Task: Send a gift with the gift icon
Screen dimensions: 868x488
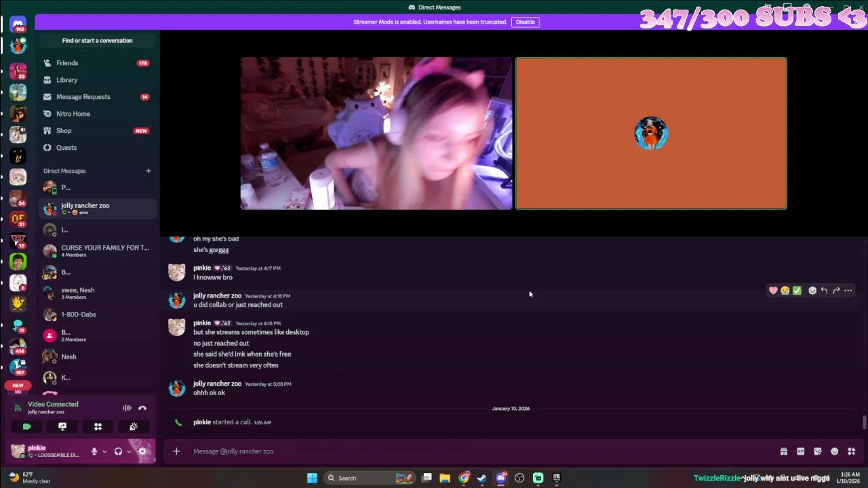Action: point(784,451)
